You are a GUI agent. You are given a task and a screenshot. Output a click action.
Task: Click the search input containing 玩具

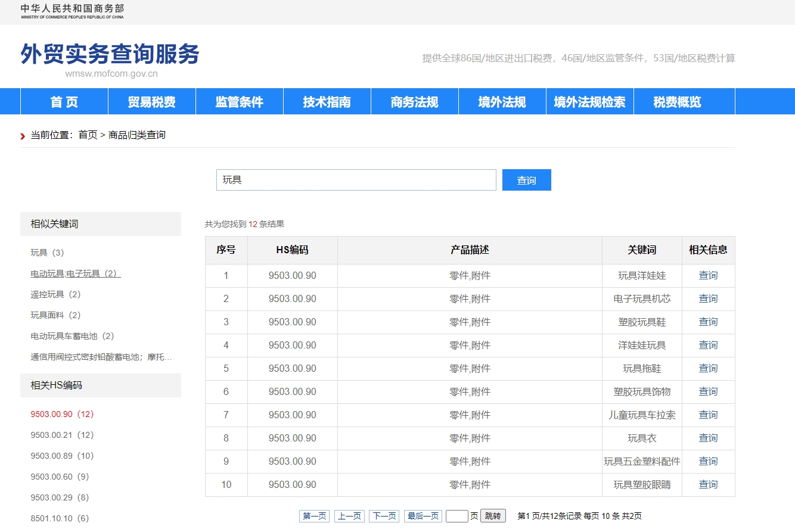tap(356, 179)
